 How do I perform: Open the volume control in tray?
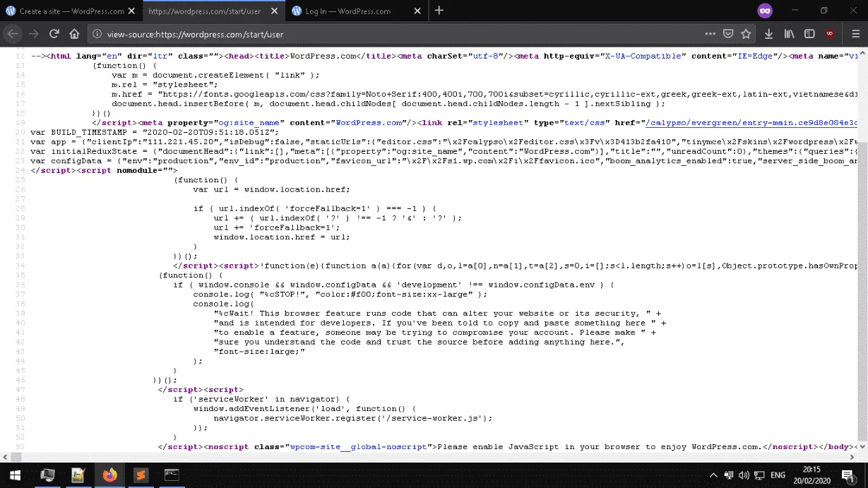pyautogui.click(x=744, y=475)
